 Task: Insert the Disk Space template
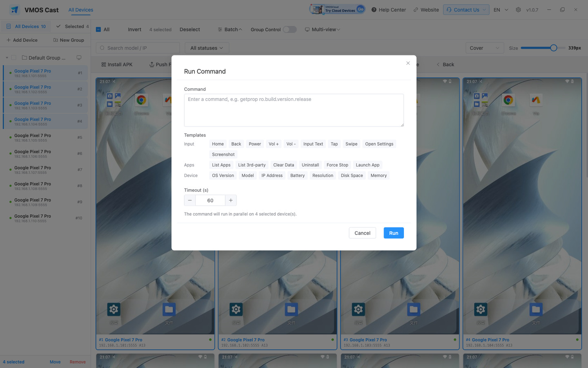click(352, 176)
